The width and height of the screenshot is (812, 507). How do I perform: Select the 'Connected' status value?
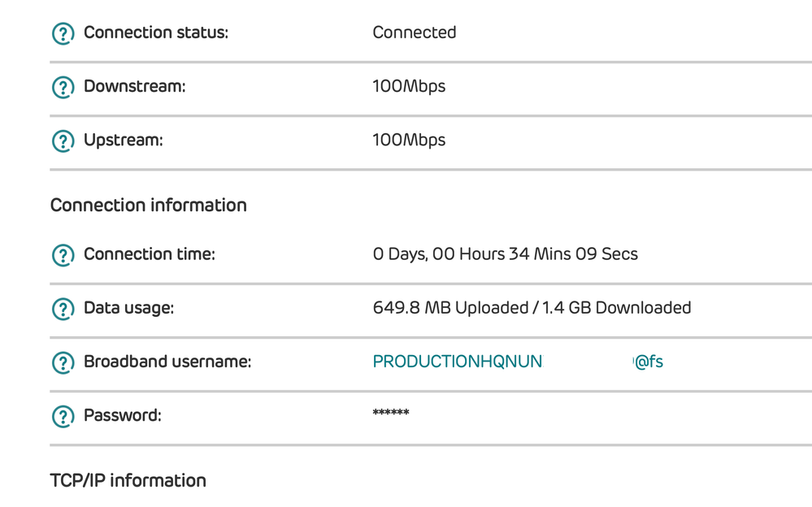(x=415, y=32)
